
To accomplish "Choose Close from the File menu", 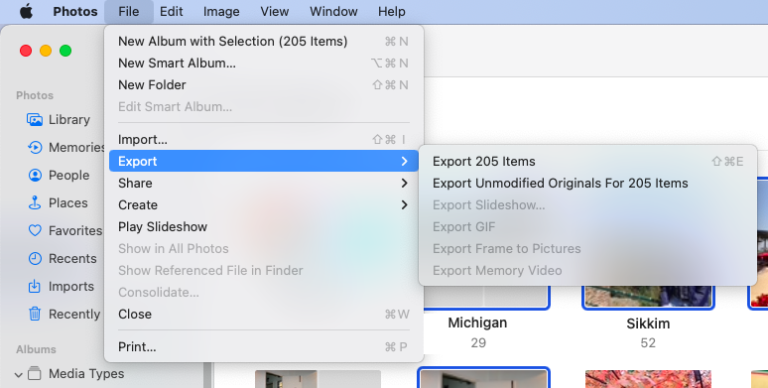I will [x=264, y=314].
